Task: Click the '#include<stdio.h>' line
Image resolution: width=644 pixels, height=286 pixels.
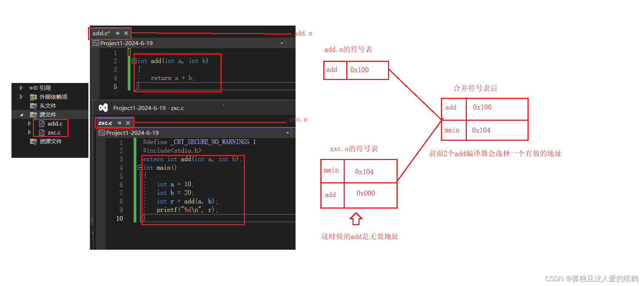Action: (172, 150)
